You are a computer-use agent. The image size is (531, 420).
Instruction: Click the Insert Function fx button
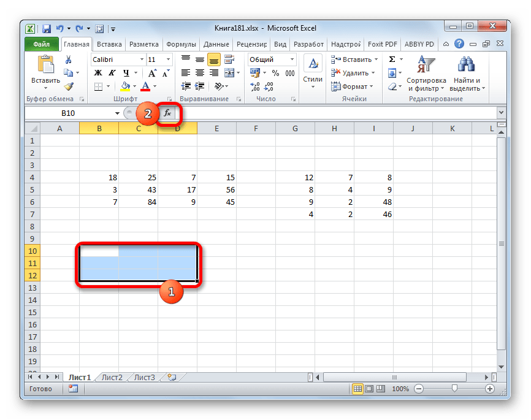168,113
